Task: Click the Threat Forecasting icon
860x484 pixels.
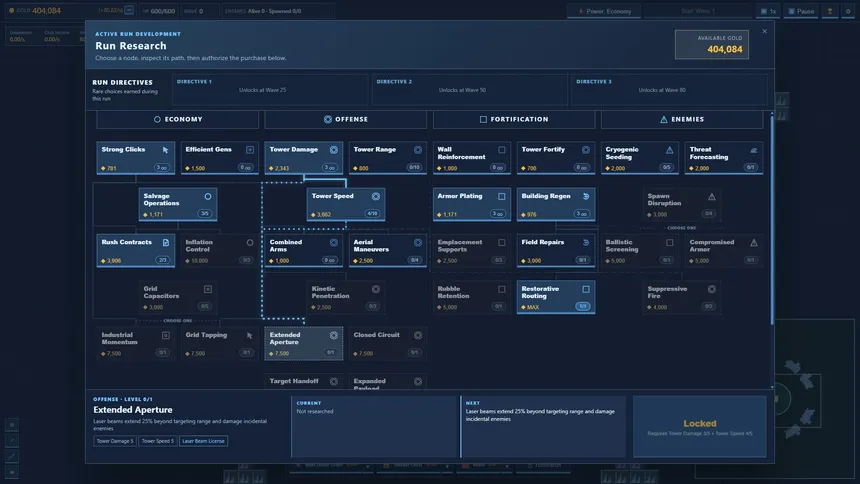Action: 754,150
